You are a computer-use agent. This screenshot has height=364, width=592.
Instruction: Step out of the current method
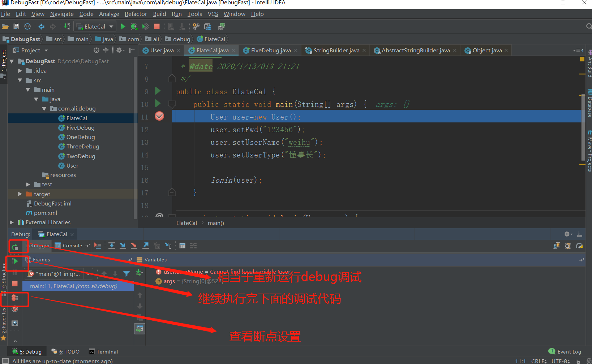(146, 246)
